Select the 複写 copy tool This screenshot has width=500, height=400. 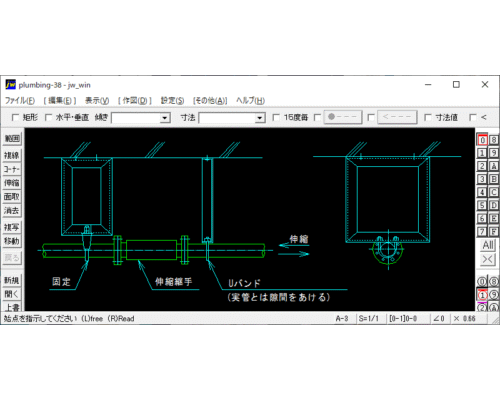[12, 227]
